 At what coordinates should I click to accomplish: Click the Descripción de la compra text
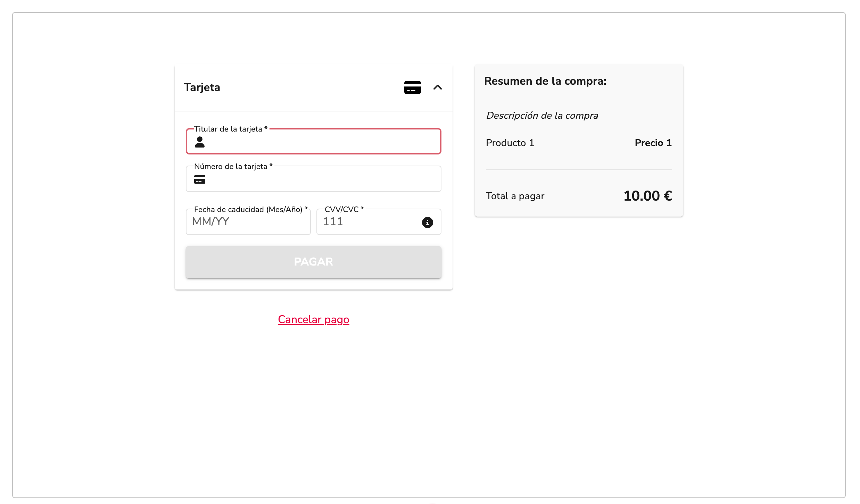(542, 115)
